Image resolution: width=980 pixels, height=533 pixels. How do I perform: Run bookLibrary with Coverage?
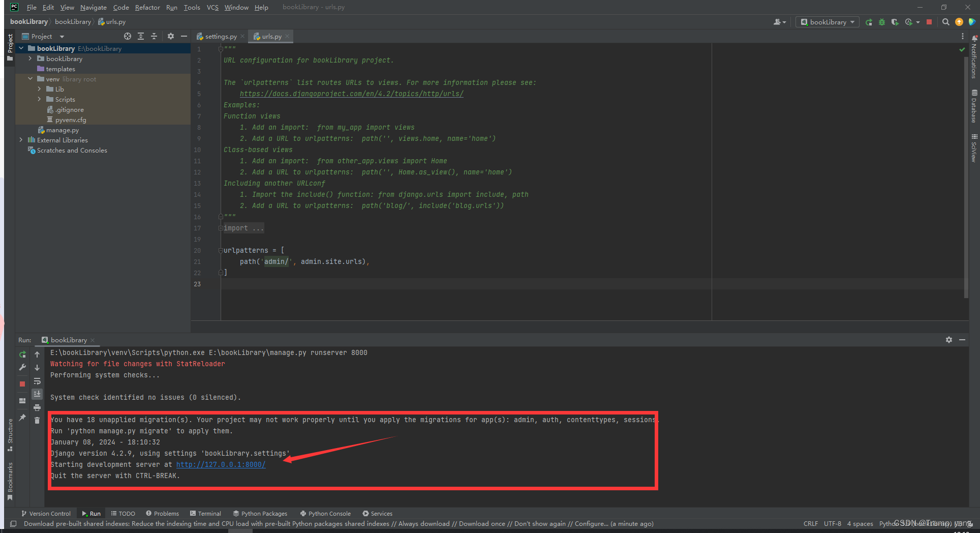895,22
